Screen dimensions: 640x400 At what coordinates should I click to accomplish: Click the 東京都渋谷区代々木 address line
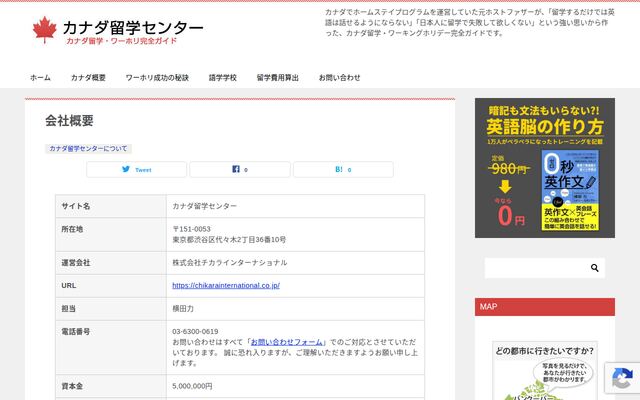click(229, 240)
